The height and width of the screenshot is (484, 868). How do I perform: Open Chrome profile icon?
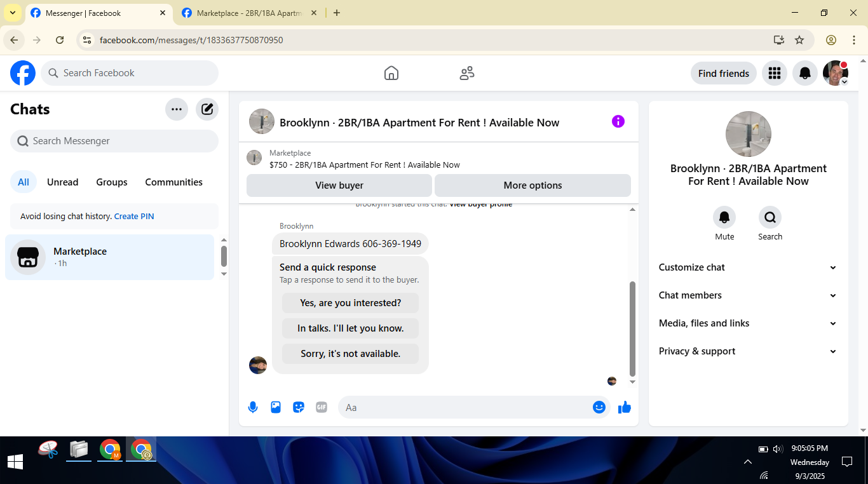[831, 40]
